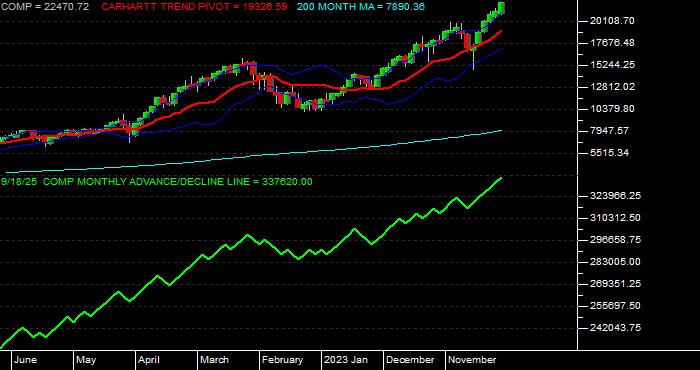
Task: Click the 20108.70 price axis value
Action: pos(612,21)
